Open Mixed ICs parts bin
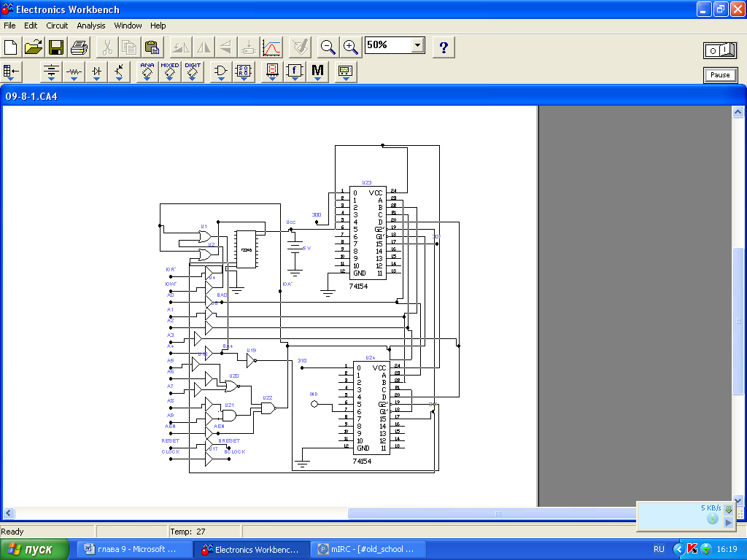 coord(169,71)
